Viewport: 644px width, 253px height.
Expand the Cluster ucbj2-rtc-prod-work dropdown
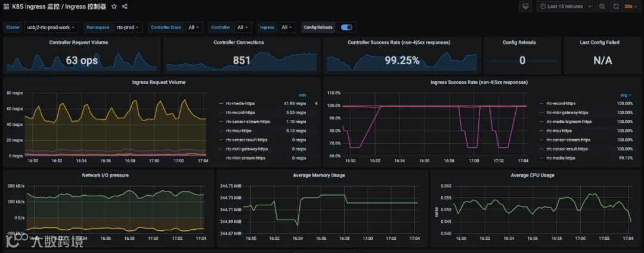(x=51, y=27)
